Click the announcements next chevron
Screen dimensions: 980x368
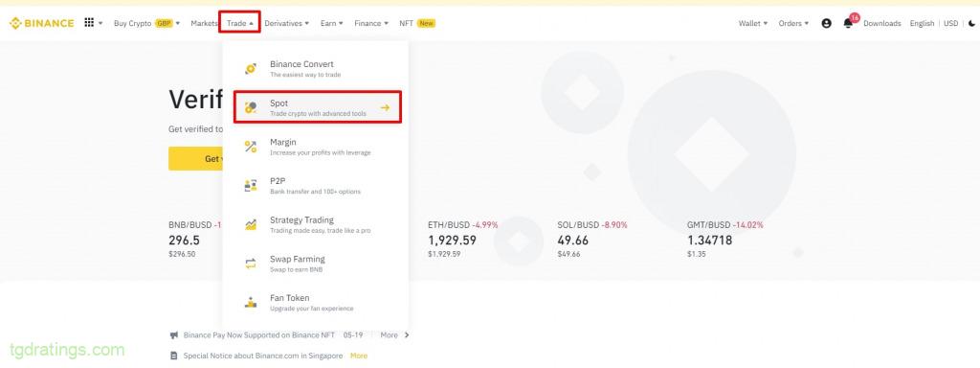pos(407,334)
